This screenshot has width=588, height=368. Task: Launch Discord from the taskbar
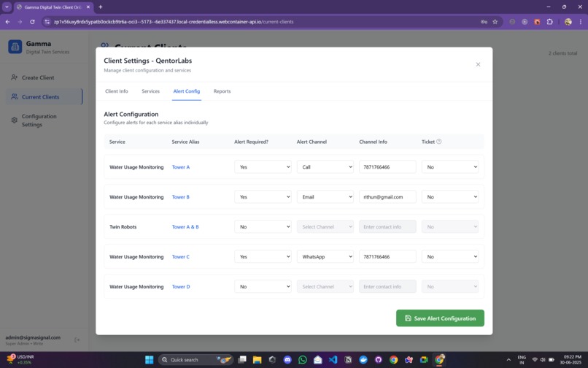click(x=287, y=360)
